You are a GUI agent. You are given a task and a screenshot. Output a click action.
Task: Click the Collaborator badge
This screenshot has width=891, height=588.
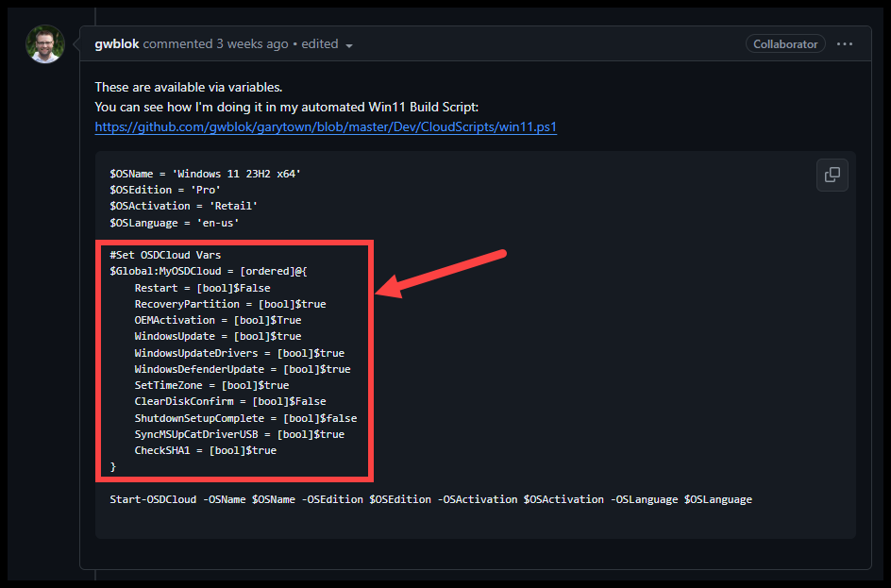(x=785, y=43)
